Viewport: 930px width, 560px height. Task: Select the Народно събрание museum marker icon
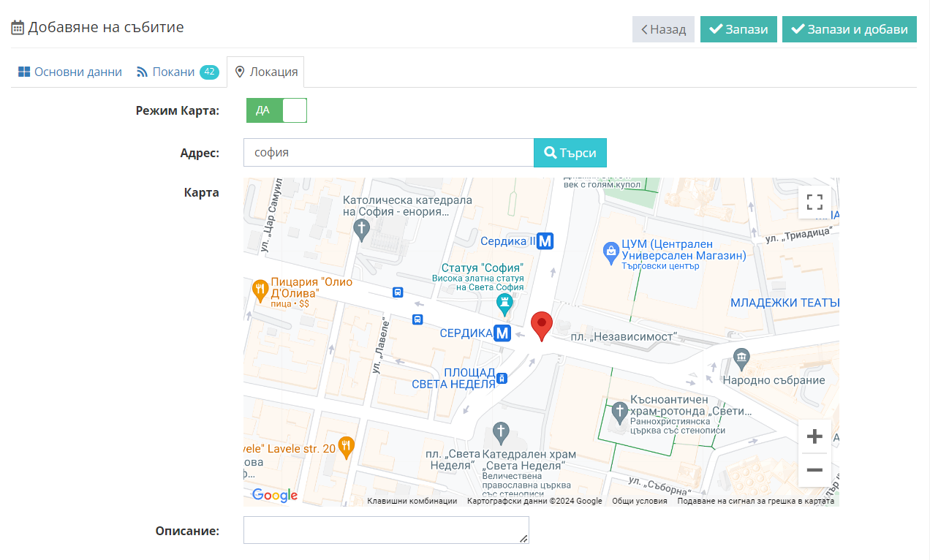741,358
